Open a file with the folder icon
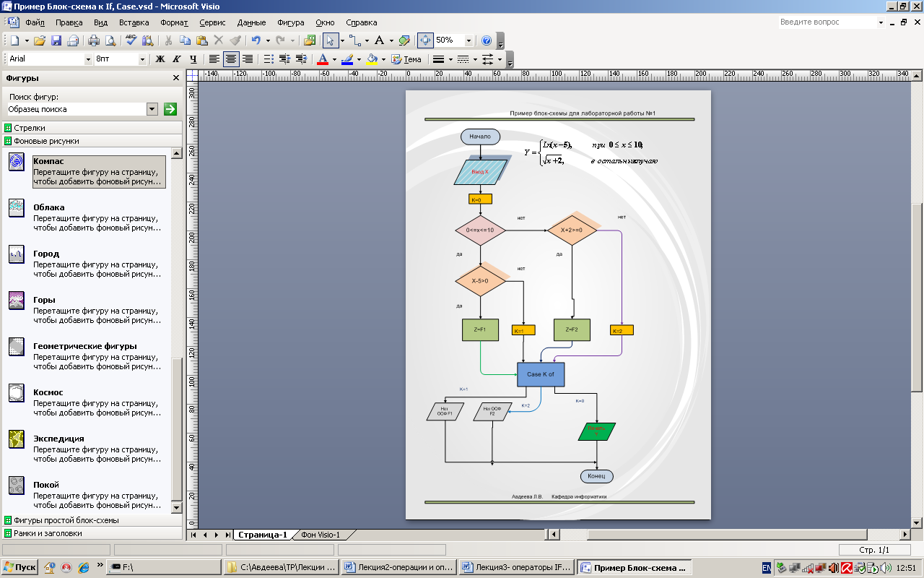The image size is (924, 578). click(x=40, y=41)
